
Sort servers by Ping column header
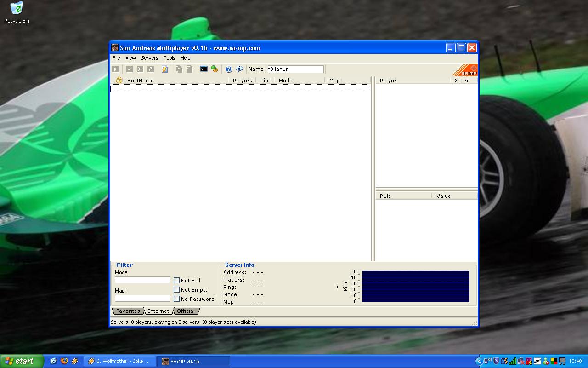click(266, 80)
